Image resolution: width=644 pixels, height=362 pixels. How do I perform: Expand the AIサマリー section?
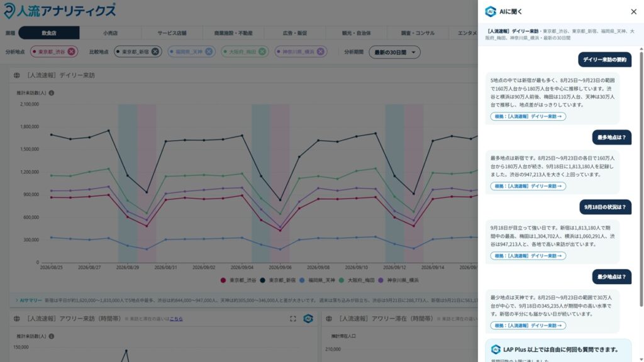click(29, 300)
